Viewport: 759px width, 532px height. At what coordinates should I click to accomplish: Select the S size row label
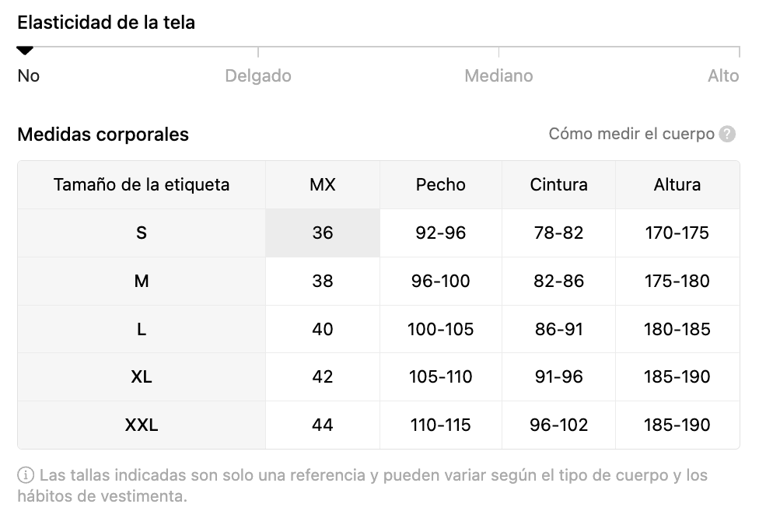142,233
